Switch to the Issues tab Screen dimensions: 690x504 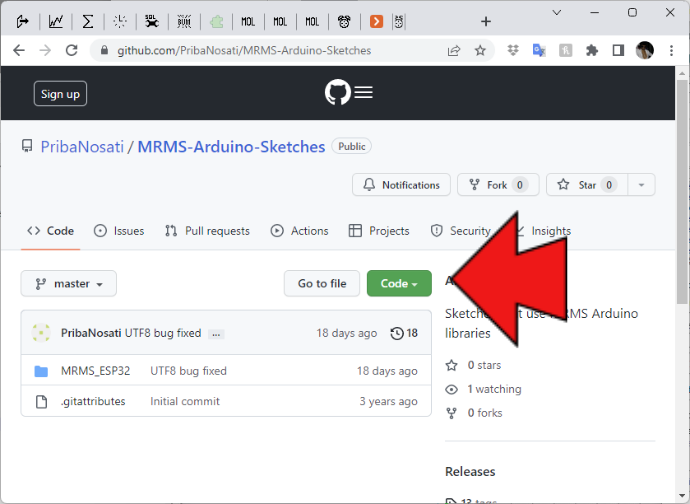[x=119, y=231]
